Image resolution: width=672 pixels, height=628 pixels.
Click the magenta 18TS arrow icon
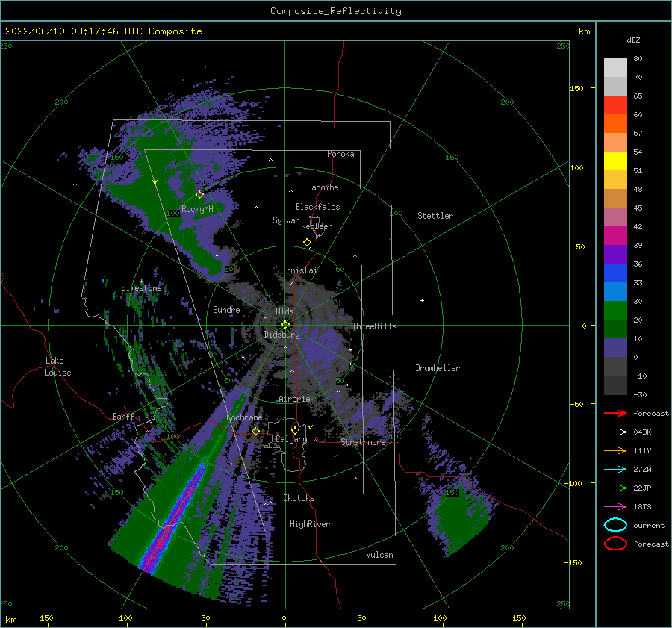[615, 507]
